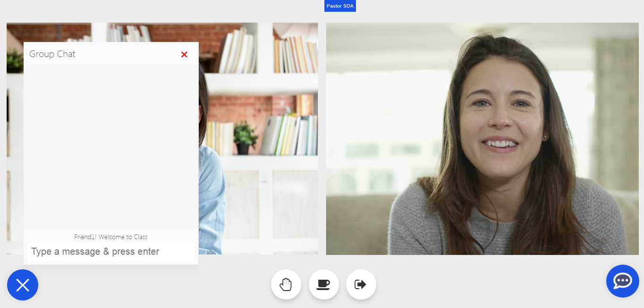Leave the class via the exit arrow icon

pyautogui.click(x=361, y=284)
